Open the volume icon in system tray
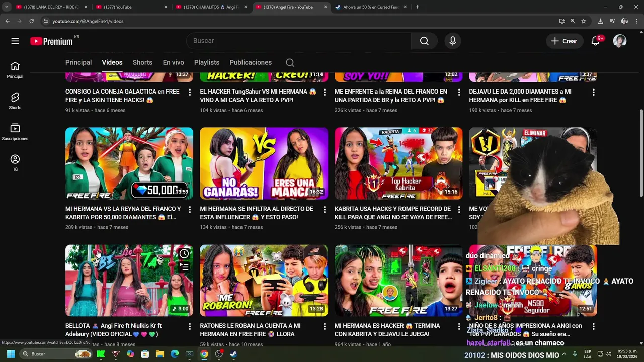This screenshot has height=362, width=644. click(x=608, y=354)
